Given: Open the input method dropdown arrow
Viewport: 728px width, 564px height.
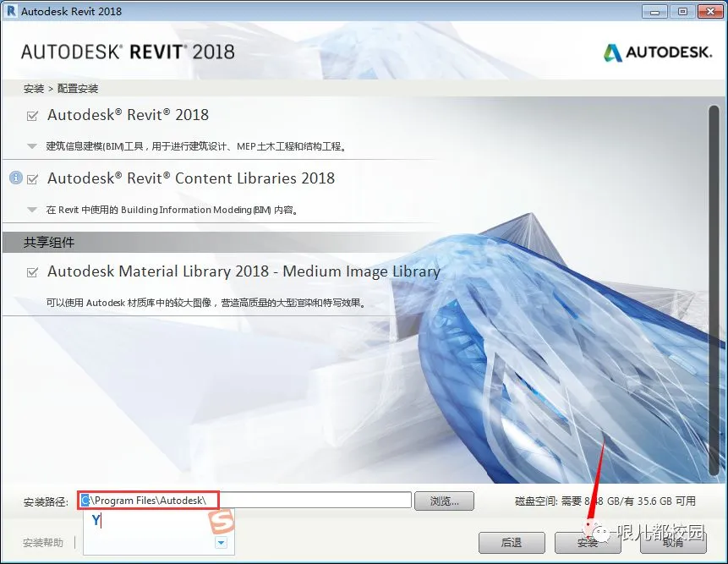Looking at the screenshot, I should click(221, 542).
